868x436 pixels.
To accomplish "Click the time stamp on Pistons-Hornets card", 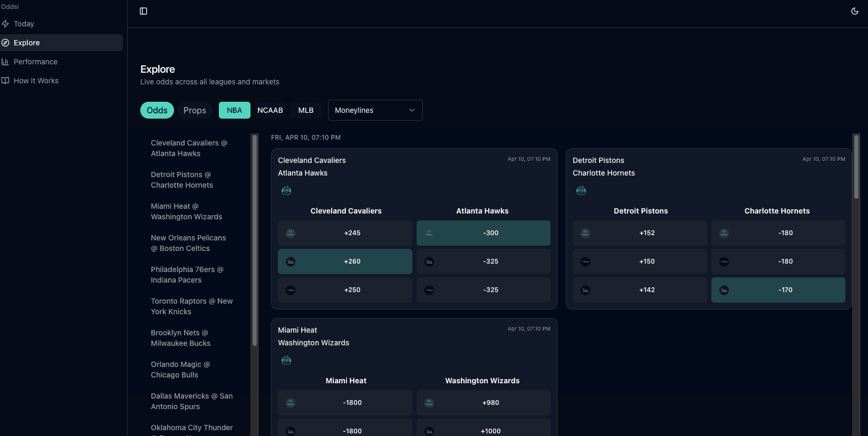I will pos(824,159).
